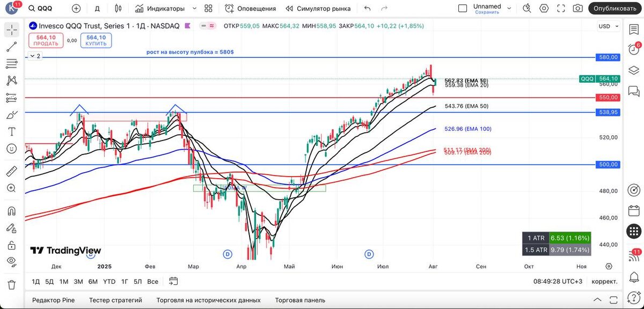644x309 pixels.
Task: Undo the last chart action
Action: click(x=367, y=9)
